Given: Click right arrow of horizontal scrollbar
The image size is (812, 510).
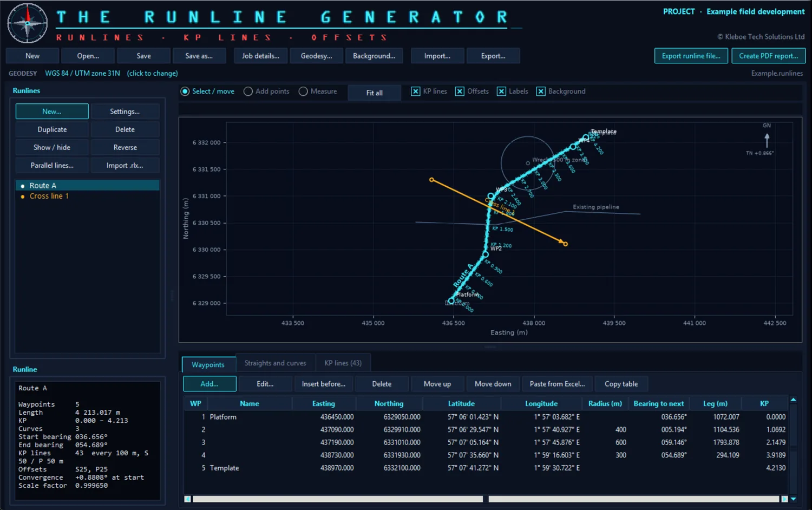Looking at the screenshot, I should (x=784, y=499).
